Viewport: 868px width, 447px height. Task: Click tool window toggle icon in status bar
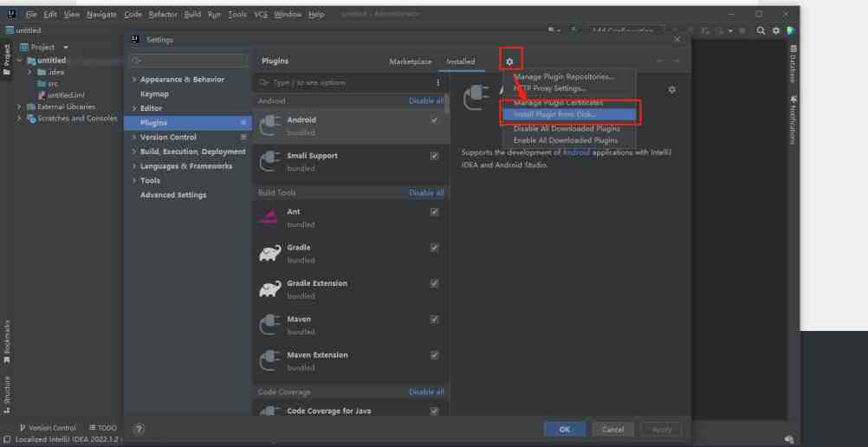(7, 439)
